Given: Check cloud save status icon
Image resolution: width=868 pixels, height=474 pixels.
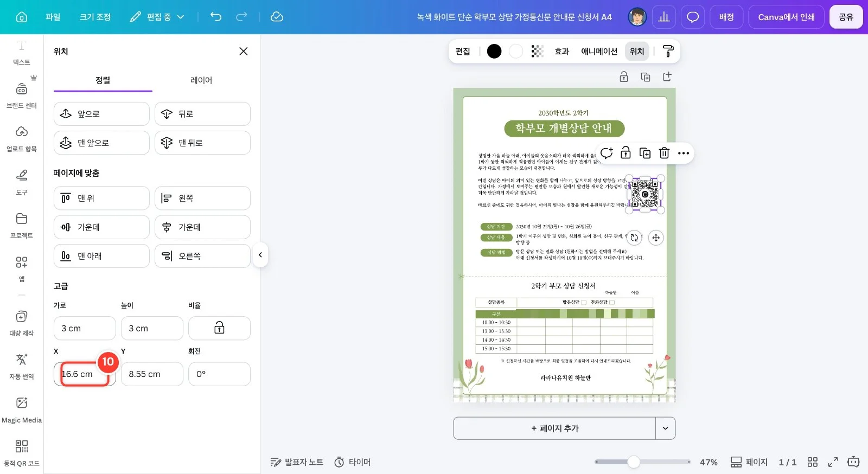Looking at the screenshot, I should 277,17.
